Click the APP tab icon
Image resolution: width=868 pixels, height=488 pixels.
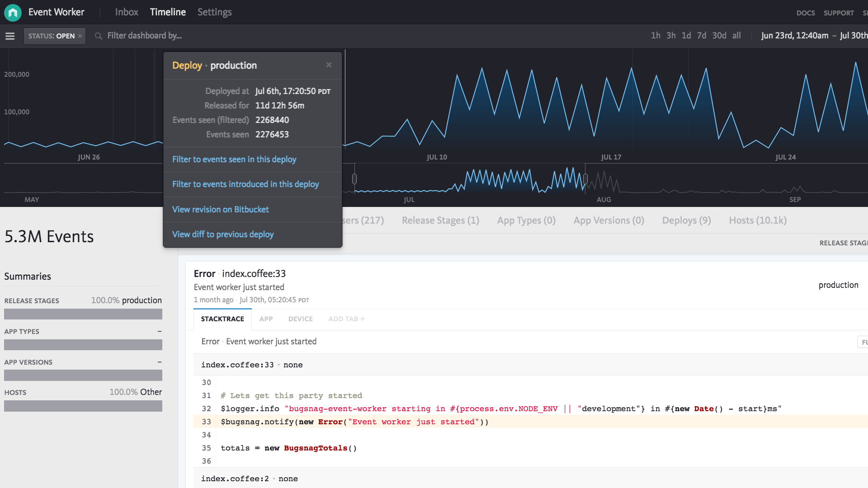click(x=266, y=319)
